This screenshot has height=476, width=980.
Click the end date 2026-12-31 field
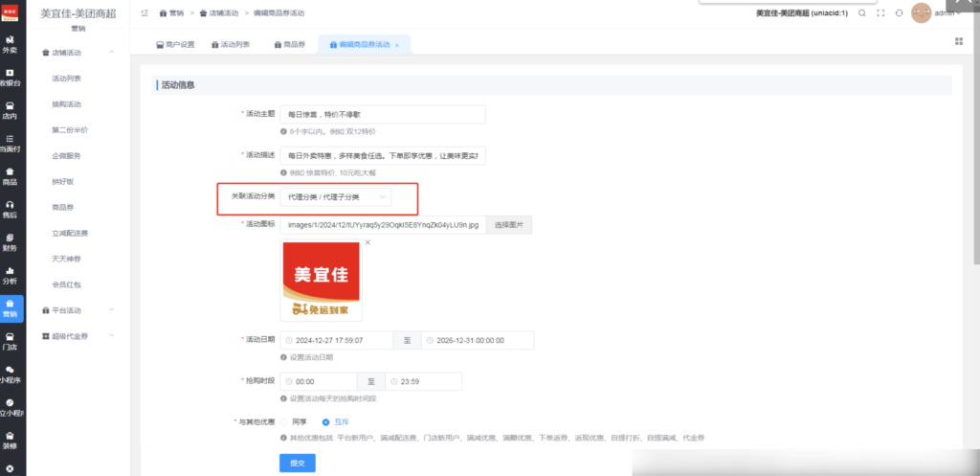pos(478,340)
